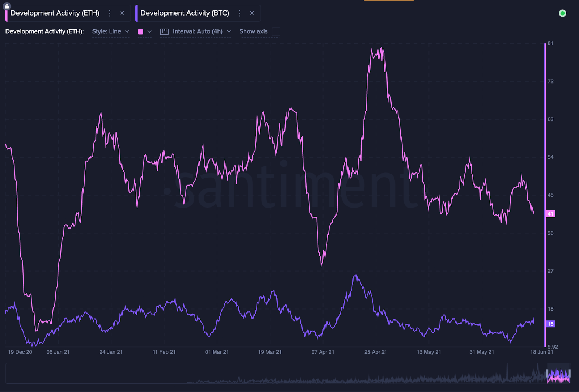The height and width of the screenshot is (392, 579).
Task: Select the Development Activity (BTC) tab
Action: pyautogui.click(x=185, y=13)
